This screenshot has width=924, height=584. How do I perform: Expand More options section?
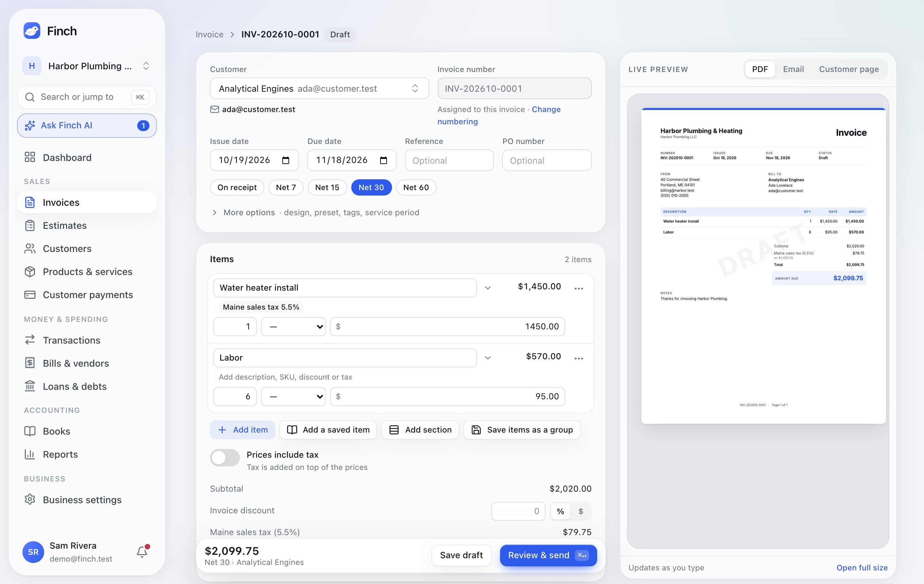tap(315, 213)
